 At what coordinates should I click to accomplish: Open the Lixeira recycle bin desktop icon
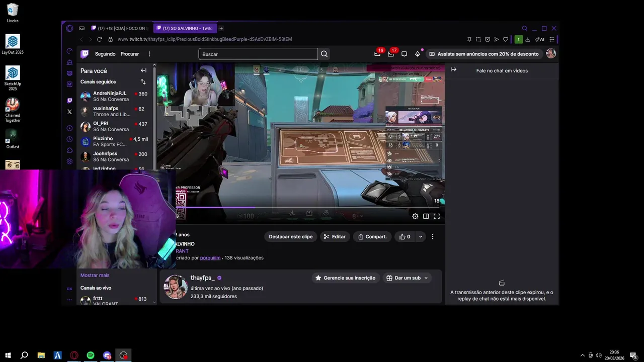[13, 14]
